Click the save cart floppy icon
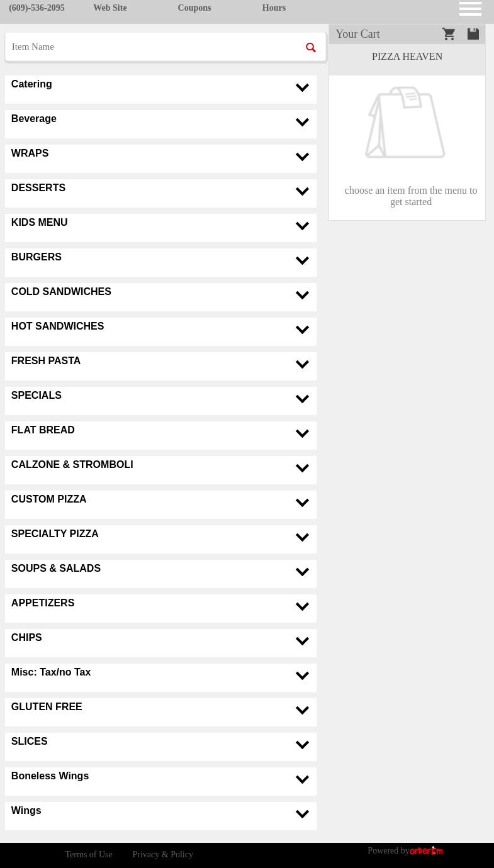Screen dimensions: 494x868 click(x=473, y=34)
